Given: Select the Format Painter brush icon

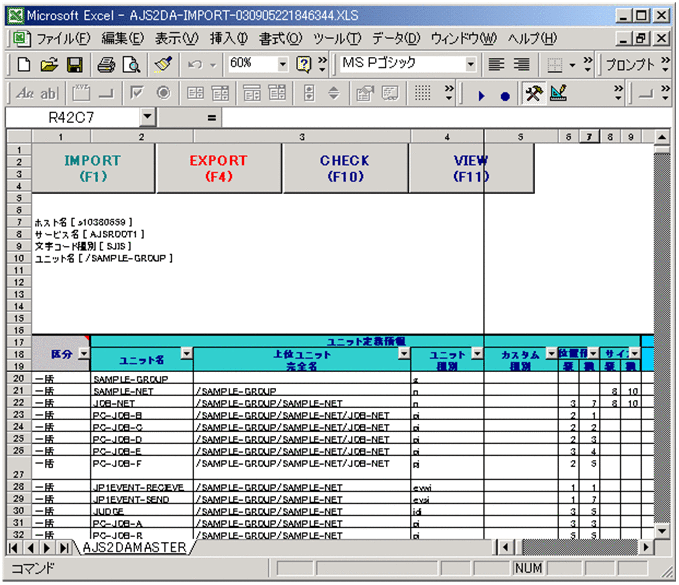Looking at the screenshot, I should pyautogui.click(x=163, y=65).
